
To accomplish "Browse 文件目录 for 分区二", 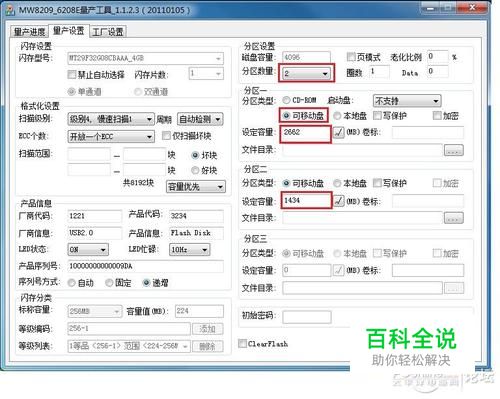I will [x=454, y=218].
